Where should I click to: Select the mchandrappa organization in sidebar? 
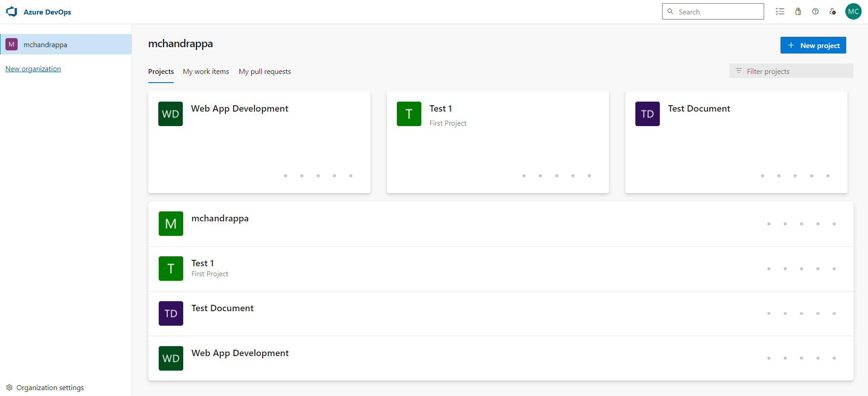point(66,44)
